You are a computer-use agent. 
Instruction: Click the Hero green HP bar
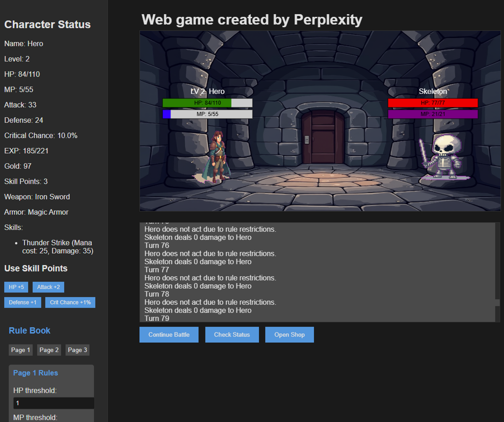click(x=207, y=103)
